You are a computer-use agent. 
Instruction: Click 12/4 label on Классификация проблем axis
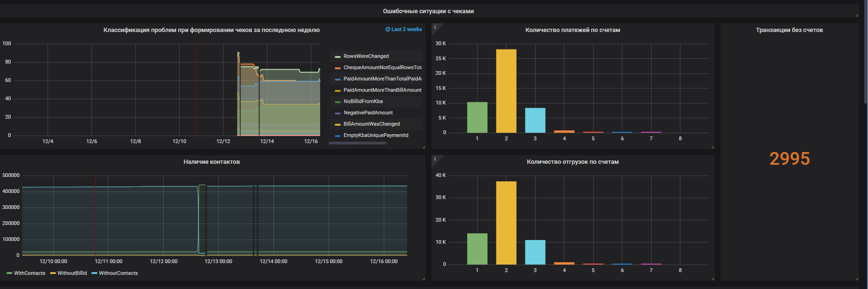click(48, 141)
